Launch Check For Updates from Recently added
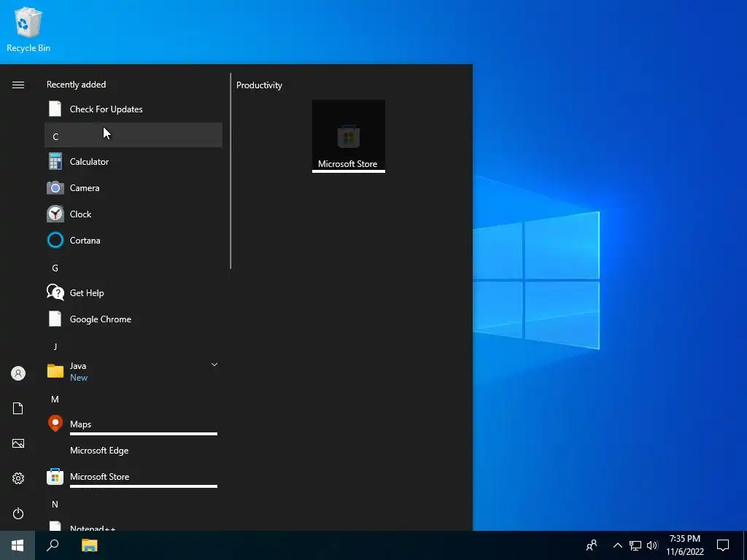Screen dimensions: 747x560 (133, 109)
